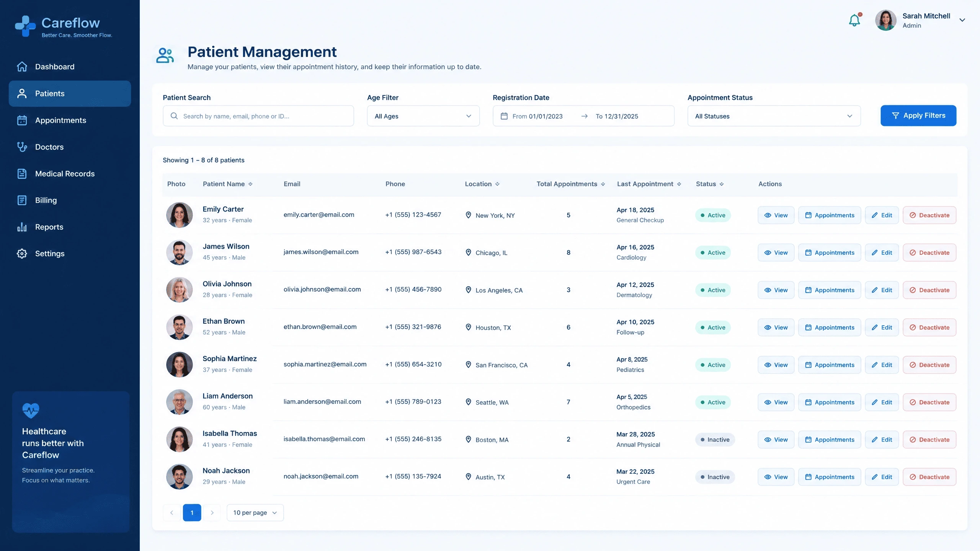Sort by Status column icon

click(x=722, y=184)
